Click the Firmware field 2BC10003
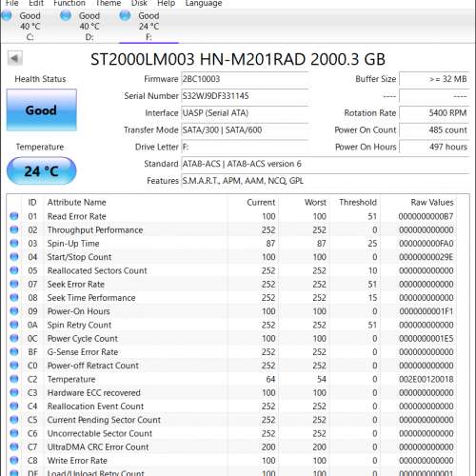The height and width of the screenshot is (476, 476). coord(245,79)
